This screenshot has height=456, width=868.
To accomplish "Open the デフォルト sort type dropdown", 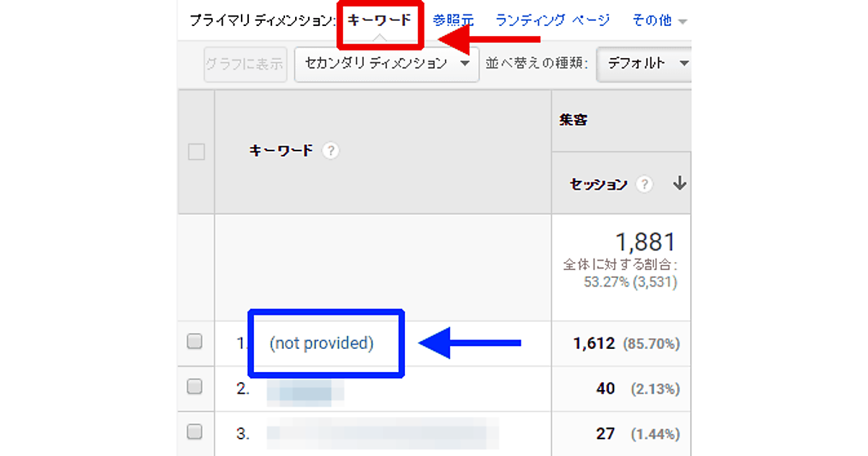I will (645, 64).
